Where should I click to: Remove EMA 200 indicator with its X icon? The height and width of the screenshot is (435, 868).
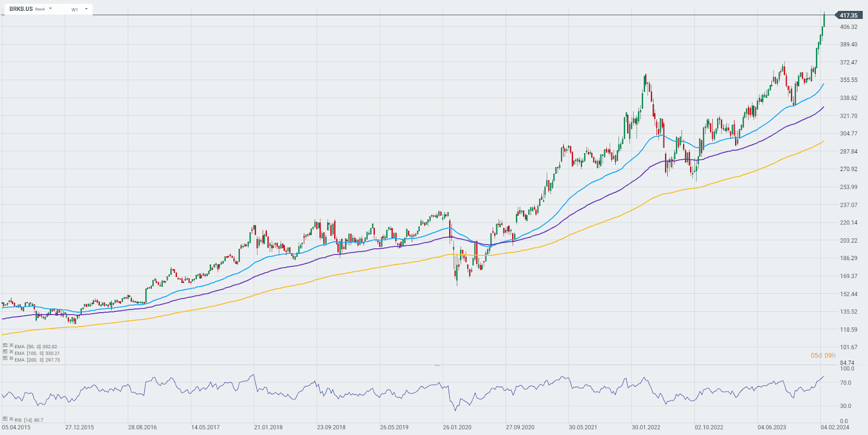tap(11, 358)
